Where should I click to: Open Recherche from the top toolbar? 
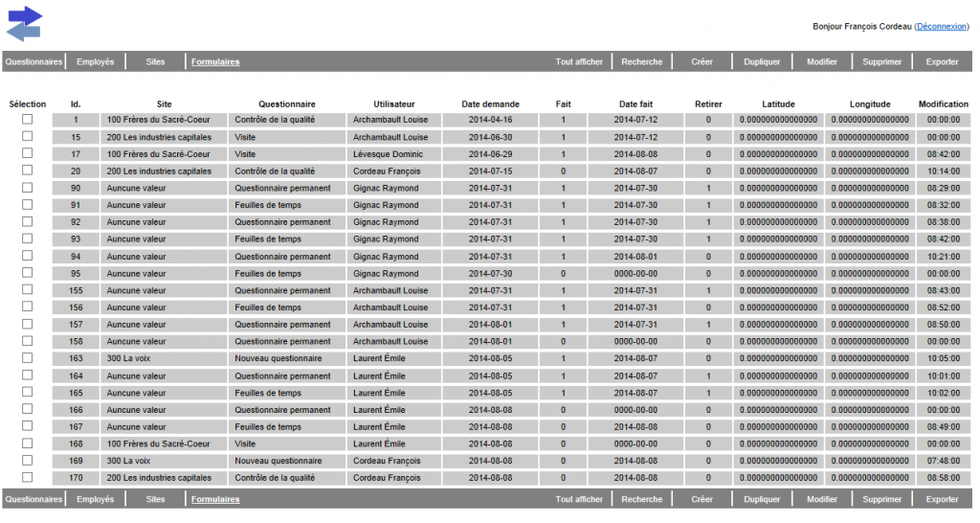(x=641, y=62)
